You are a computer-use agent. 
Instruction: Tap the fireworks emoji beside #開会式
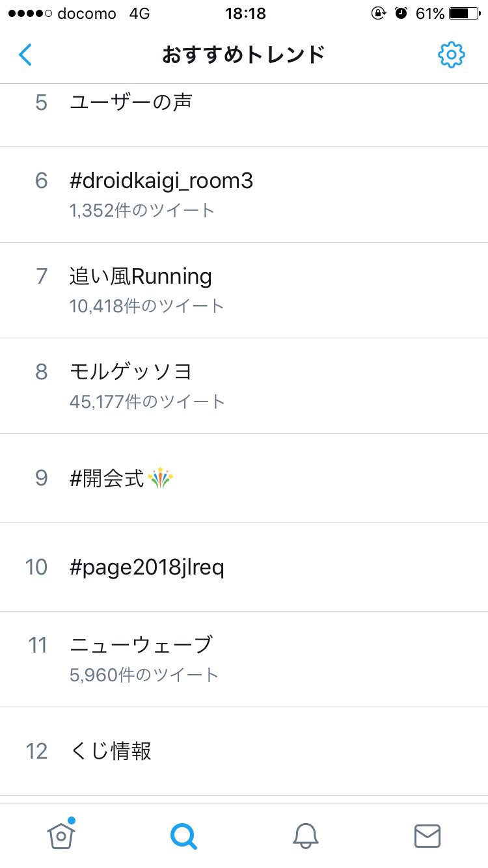pyautogui.click(x=161, y=479)
